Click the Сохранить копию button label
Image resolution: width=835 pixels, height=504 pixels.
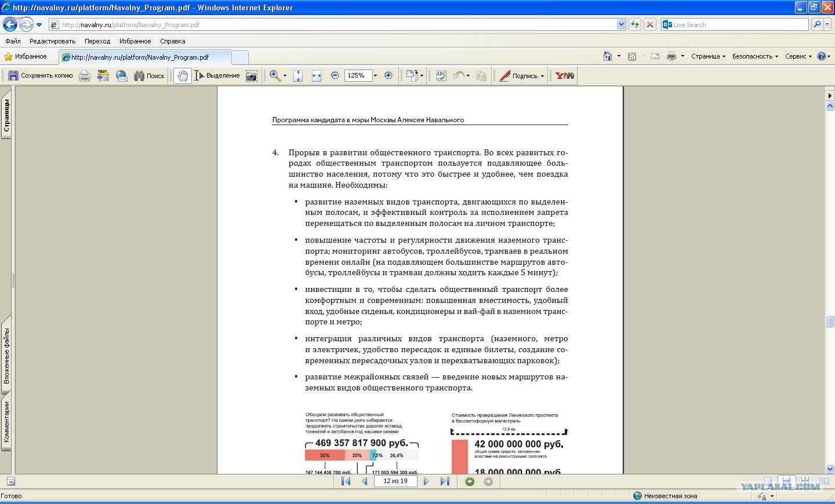(47, 75)
